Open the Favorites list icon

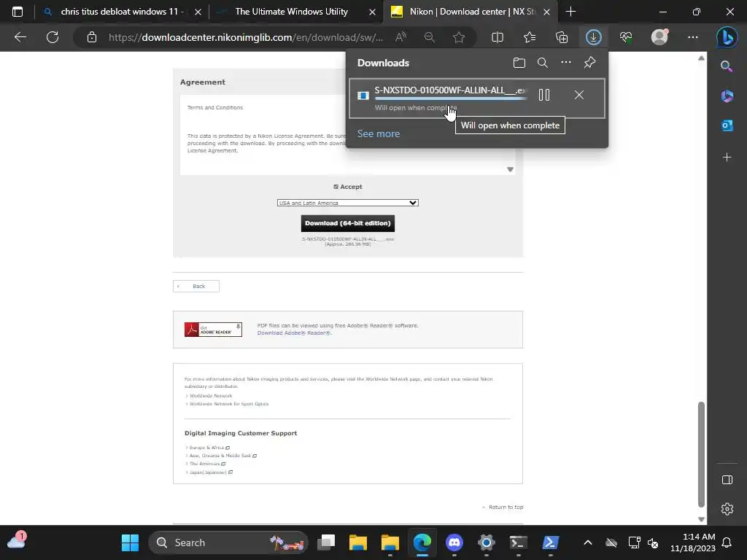click(530, 37)
